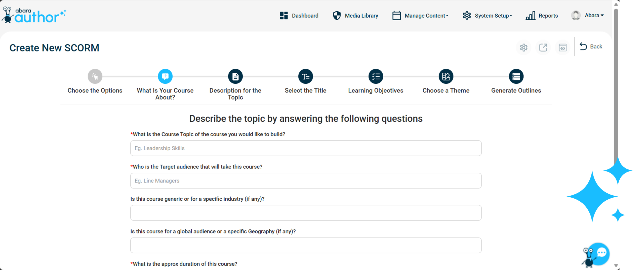Click the scrollbar up arrow

point(616,4)
